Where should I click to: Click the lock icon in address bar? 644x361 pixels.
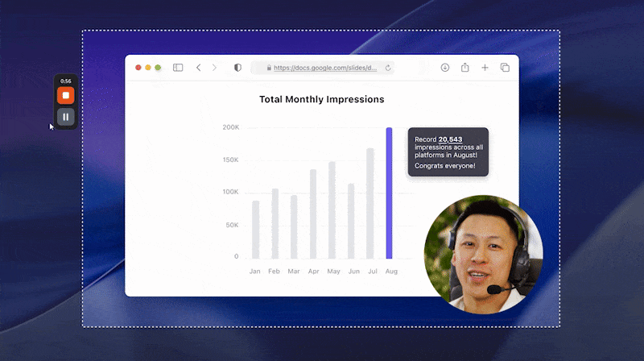[x=269, y=68]
